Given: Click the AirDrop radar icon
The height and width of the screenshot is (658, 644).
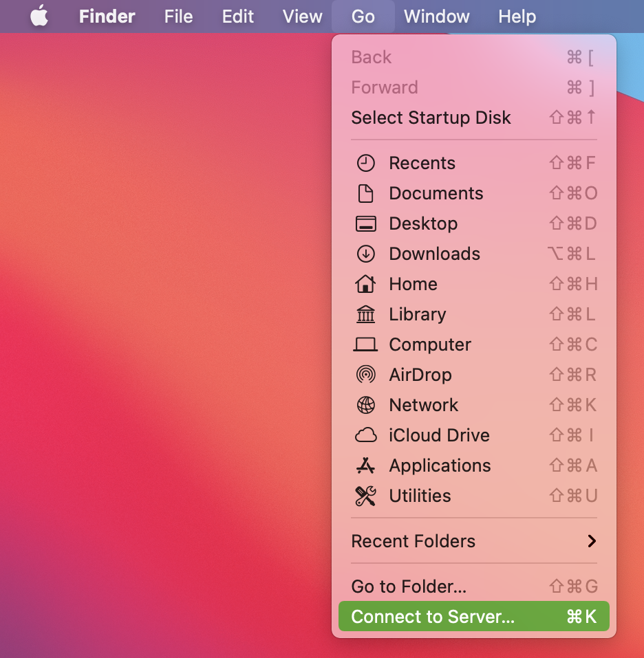Looking at the screenshot, I should 365,375.
